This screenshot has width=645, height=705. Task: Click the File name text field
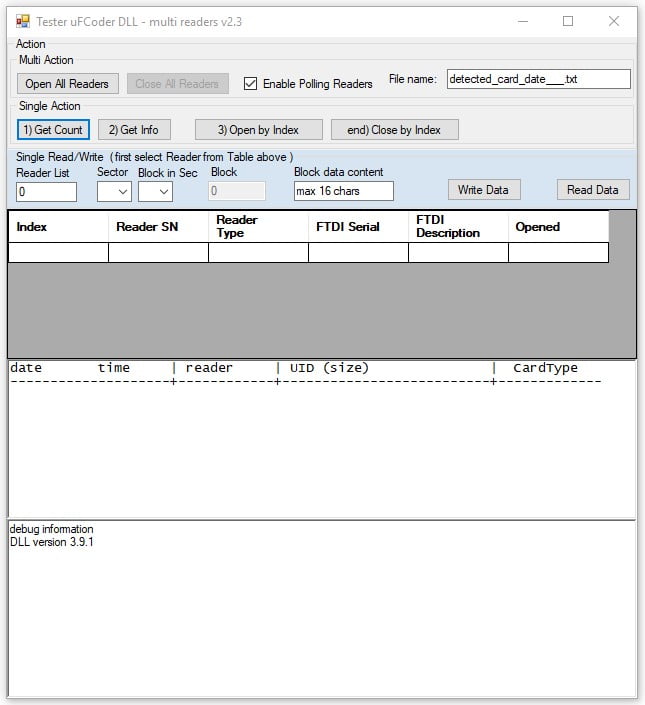tap(537, 79)
